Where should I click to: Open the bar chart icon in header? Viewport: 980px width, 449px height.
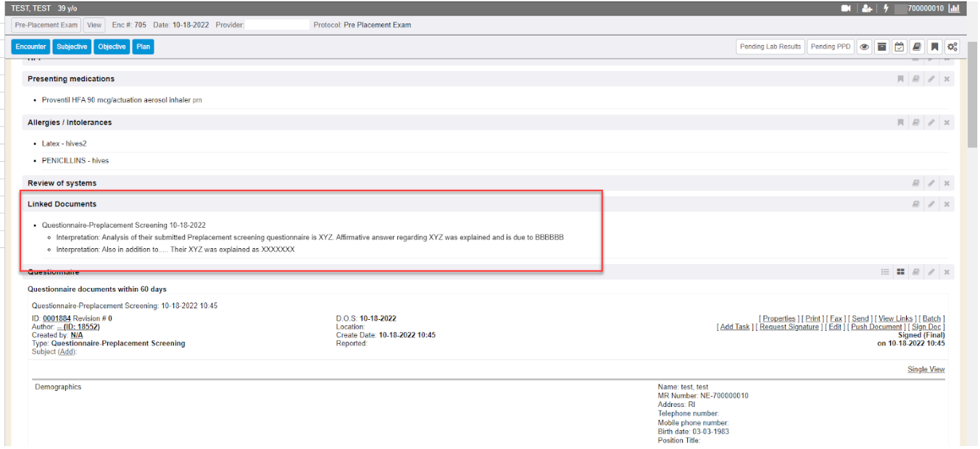(x=954, y=9)
